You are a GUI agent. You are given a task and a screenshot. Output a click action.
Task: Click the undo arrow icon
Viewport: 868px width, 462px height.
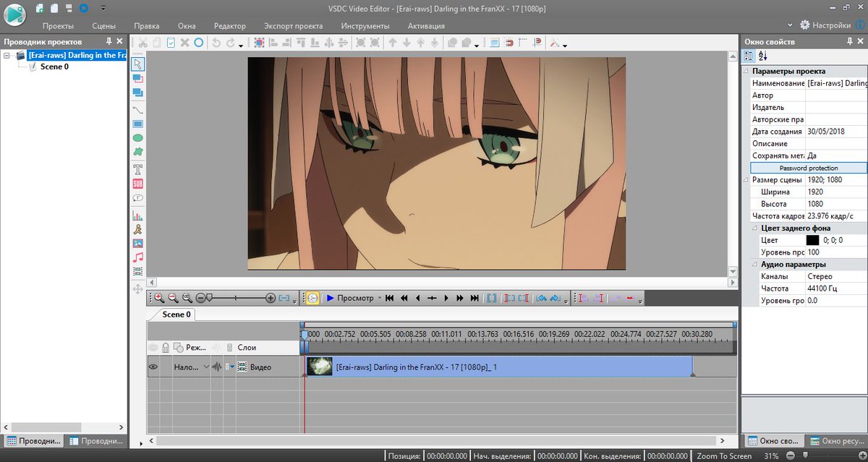[216, 43]
